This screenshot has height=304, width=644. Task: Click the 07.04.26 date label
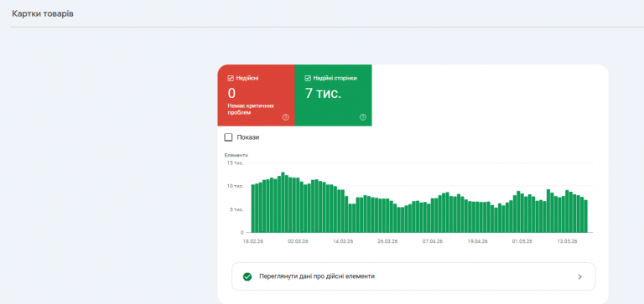click(x=433, y=241)
